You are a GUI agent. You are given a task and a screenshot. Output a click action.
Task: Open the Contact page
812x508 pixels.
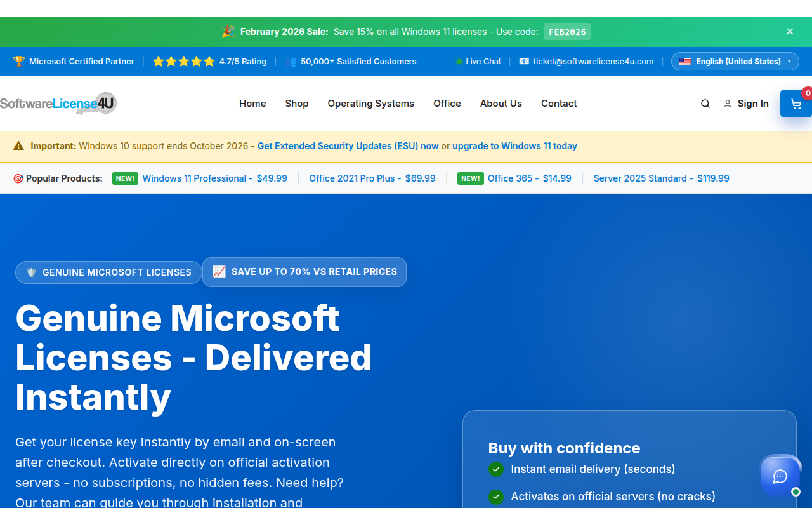(x=559, y=104)
